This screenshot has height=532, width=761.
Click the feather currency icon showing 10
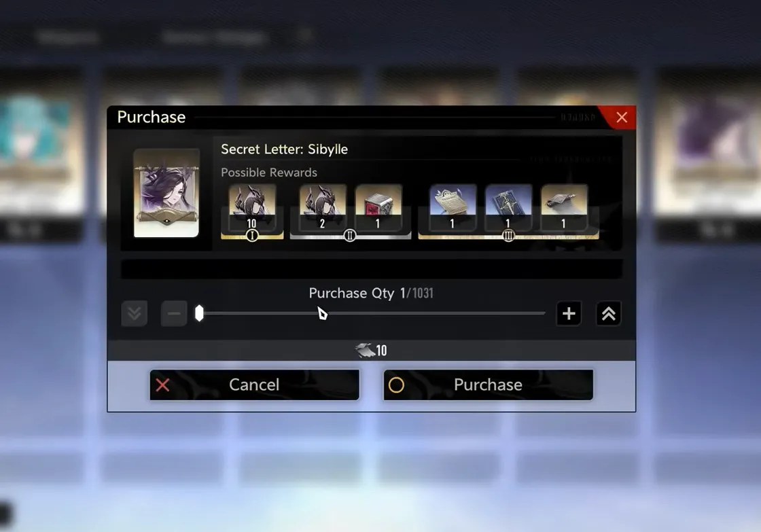click(x=364, y=350)
